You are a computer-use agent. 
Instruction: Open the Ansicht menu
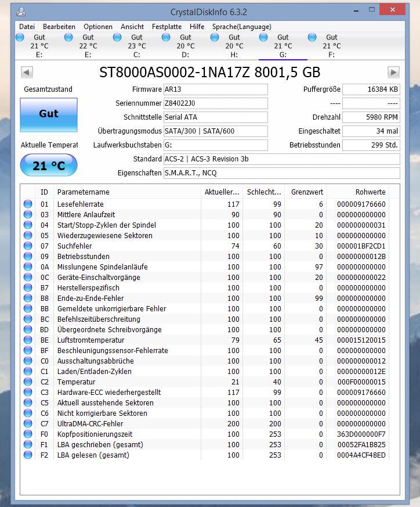pyautogui.click(x=132, y=27)
